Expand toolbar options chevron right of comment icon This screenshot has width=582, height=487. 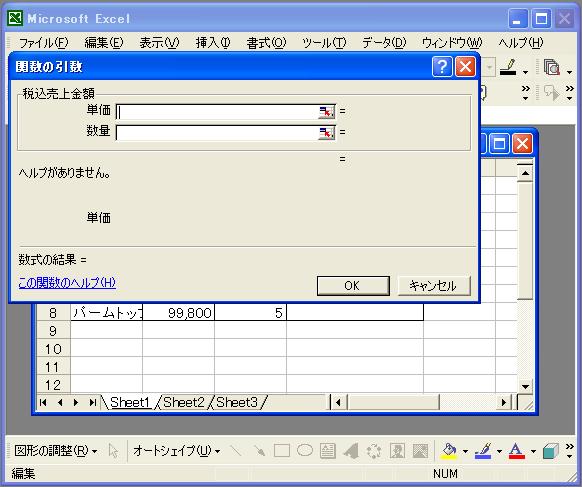click(569, 92)
